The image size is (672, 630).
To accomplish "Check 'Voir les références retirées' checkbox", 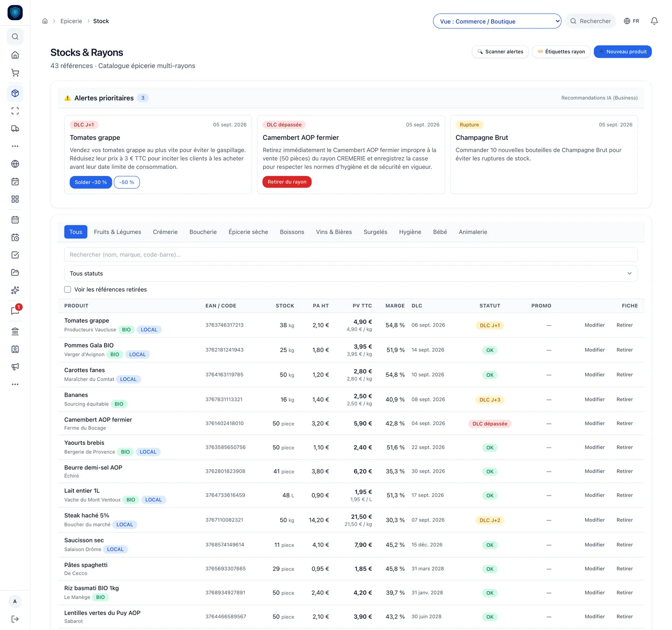I will click(68, 289).
